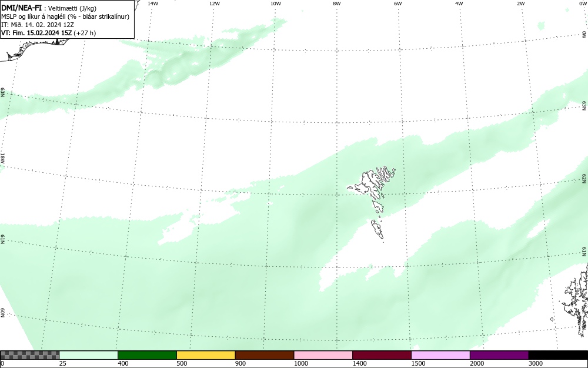Click the "14W" longitude label
This screenshot has height=368, width=588.
pyautogui.click(x=153, y=4)
